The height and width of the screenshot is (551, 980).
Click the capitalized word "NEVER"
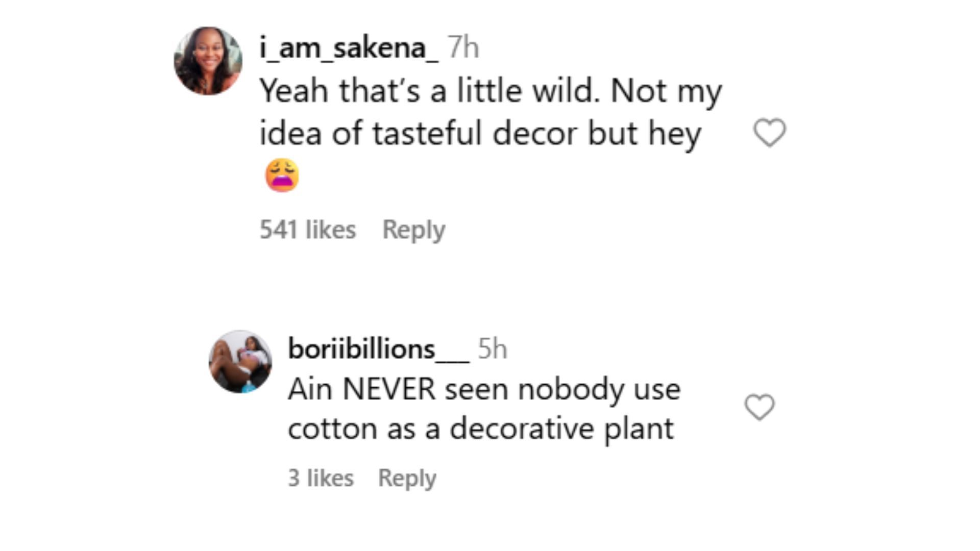tap(389, 390)
